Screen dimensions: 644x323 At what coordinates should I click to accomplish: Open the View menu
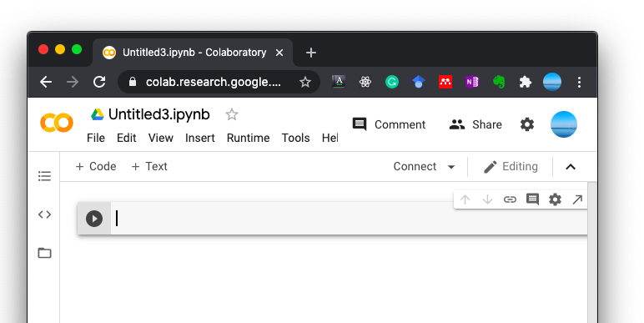(x=161, y=138)
